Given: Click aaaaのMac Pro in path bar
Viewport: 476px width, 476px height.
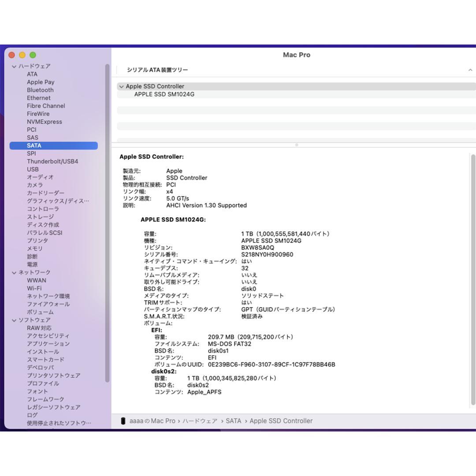Looking at the screenshot, I should coord(152,421).
